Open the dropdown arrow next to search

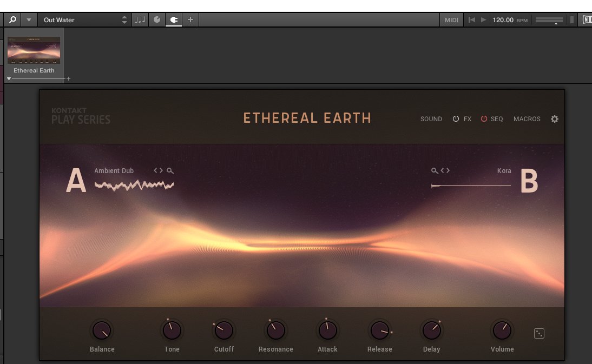(29, 19)
